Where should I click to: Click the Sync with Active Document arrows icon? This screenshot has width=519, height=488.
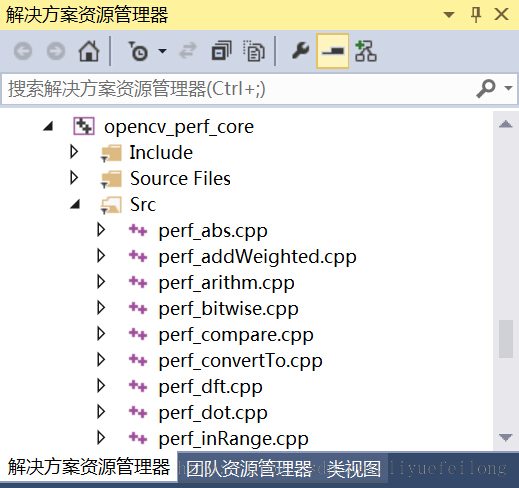188,51
